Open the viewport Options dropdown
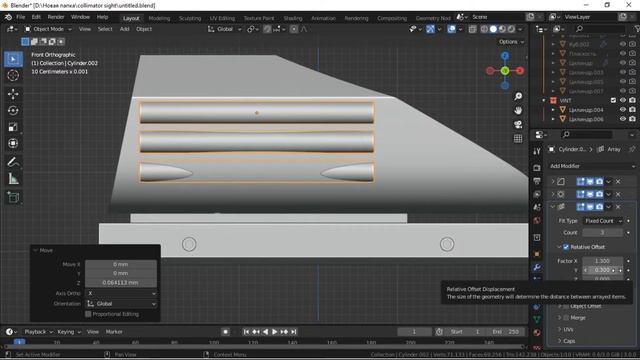Image resolution: width=640 pixels, height=360 pixels. tap(511, 42)
